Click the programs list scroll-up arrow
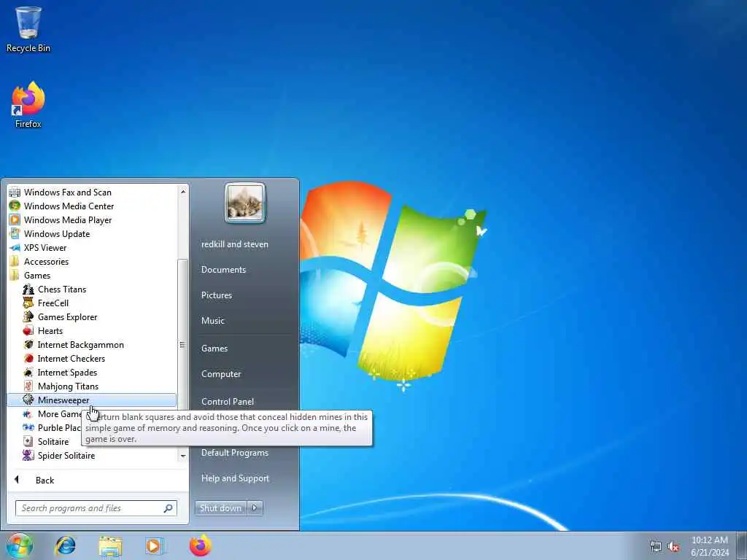Viewport: 747px width, 560px height. coord(183,192)
